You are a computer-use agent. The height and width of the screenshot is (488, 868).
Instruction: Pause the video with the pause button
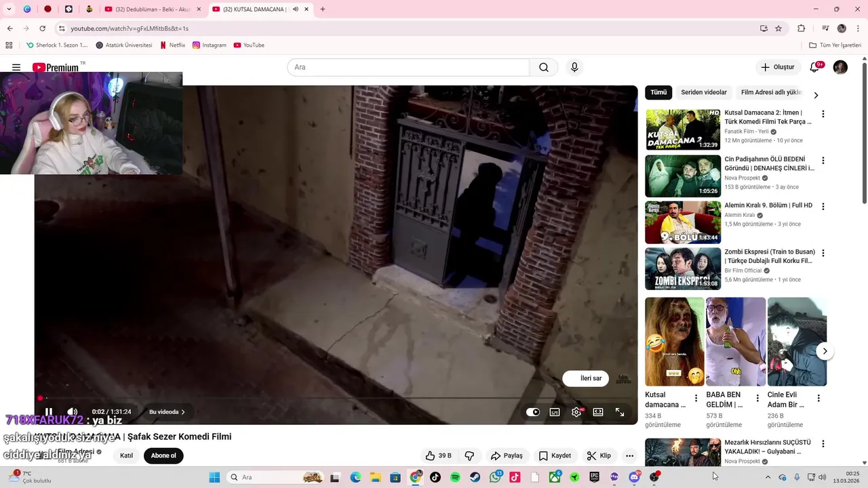49,411
